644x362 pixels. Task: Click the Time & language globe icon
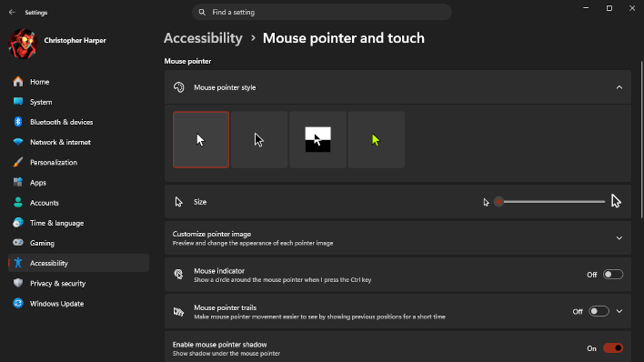point(18,222)
